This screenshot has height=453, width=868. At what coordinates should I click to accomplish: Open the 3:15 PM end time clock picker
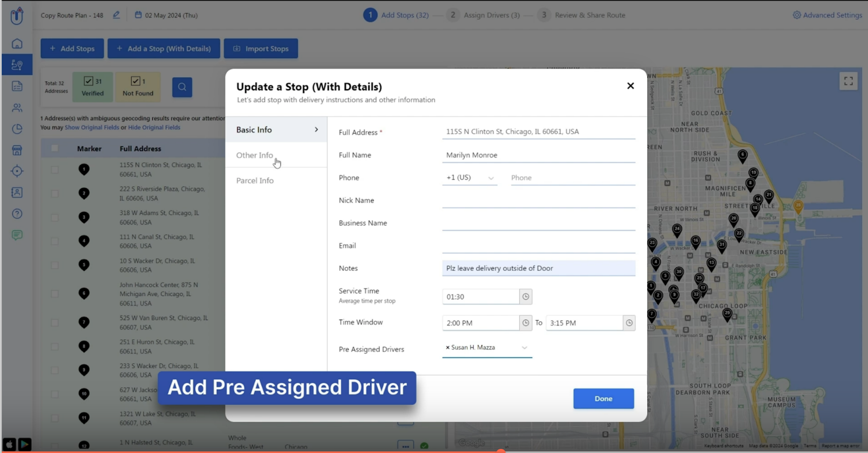point(629,323)
